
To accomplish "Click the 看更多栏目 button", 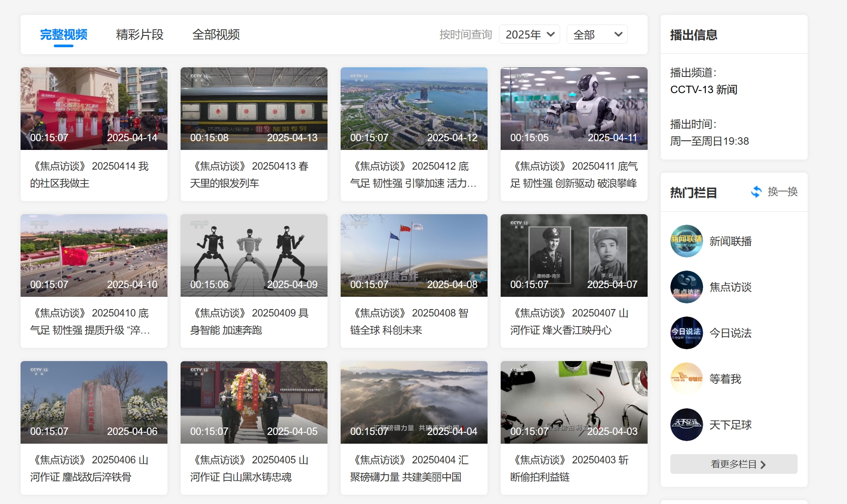I will pos(733,464).
